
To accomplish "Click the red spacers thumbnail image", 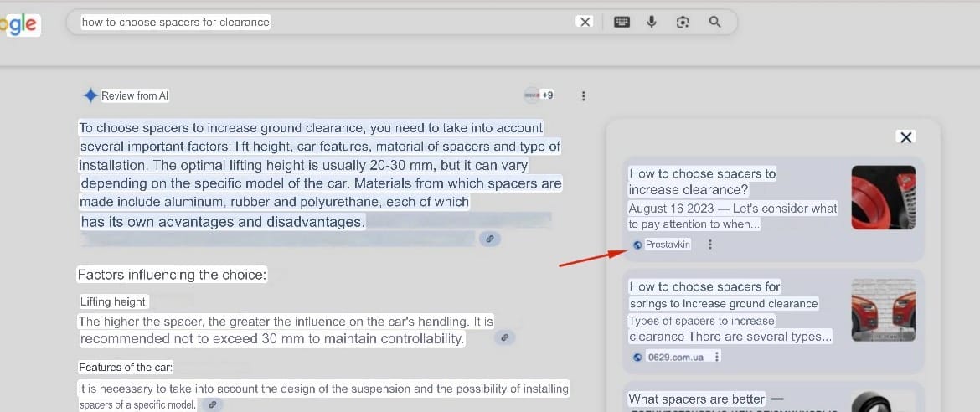I will [x=883, y=198].
